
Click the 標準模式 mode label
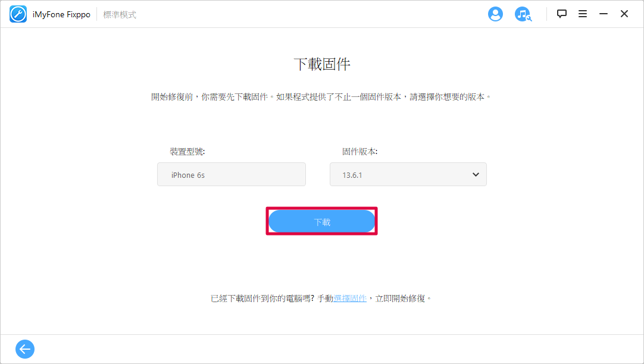point(120,15)
